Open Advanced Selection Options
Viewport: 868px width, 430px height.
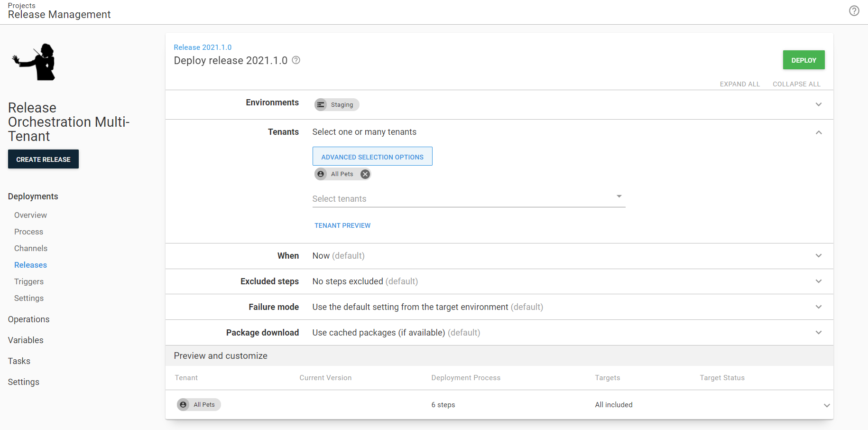[x=372, y=156]
